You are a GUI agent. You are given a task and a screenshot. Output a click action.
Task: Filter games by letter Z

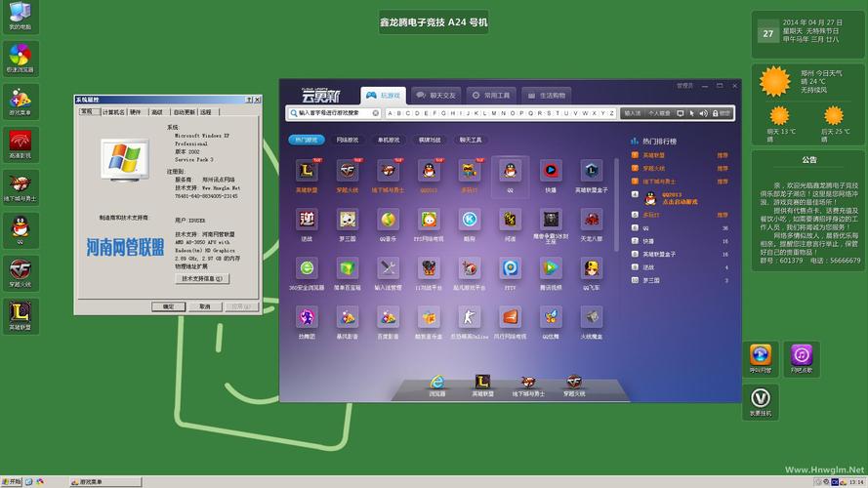[x=611, y=113]
